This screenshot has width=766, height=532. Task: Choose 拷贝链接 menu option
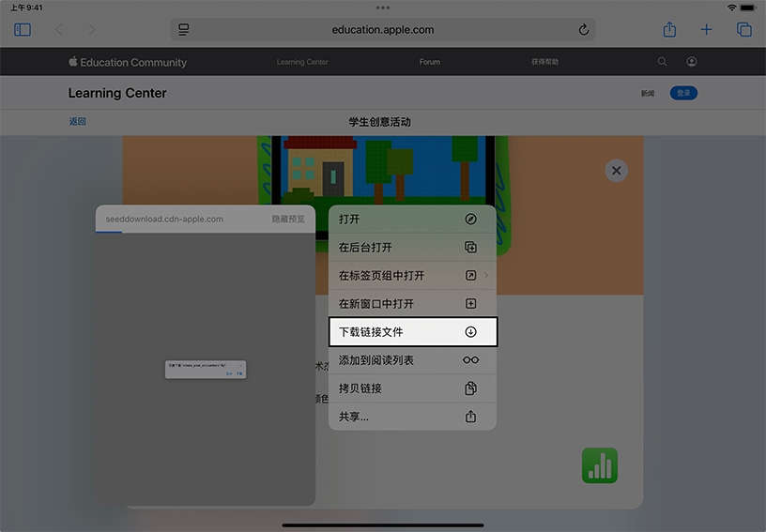tap(412, 388)
